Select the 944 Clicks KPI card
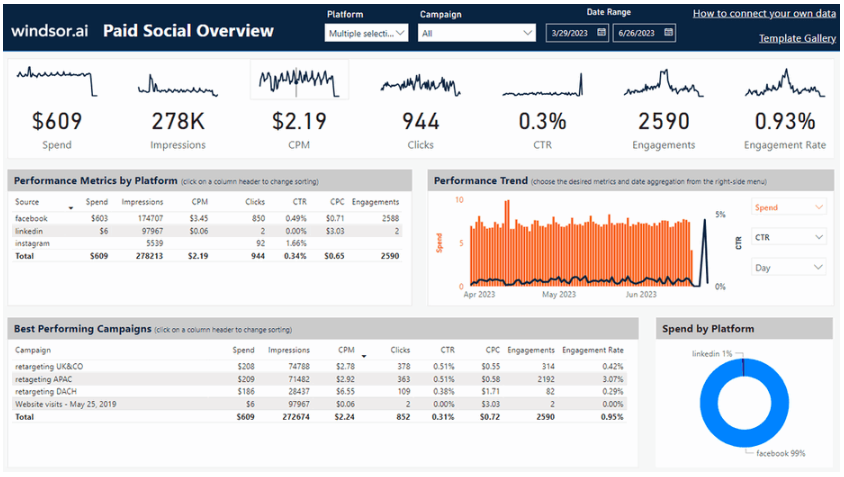 coord(420,129)
